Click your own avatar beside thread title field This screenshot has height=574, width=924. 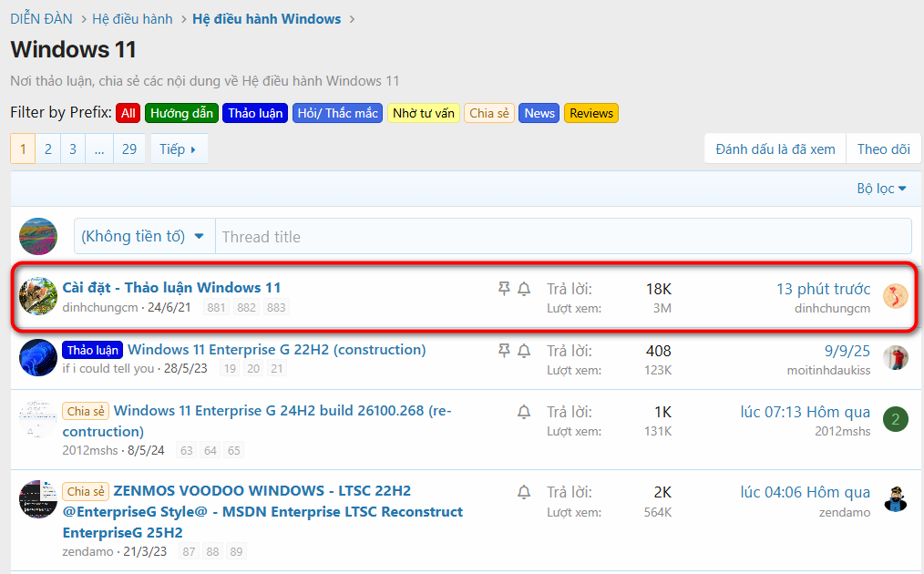(38, 236)
